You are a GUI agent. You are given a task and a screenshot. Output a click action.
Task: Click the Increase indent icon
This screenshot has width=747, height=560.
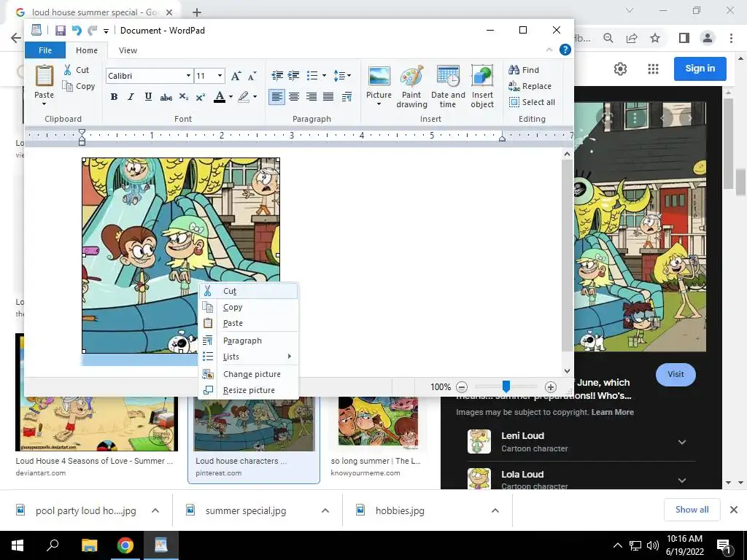(x=294, y=75)
